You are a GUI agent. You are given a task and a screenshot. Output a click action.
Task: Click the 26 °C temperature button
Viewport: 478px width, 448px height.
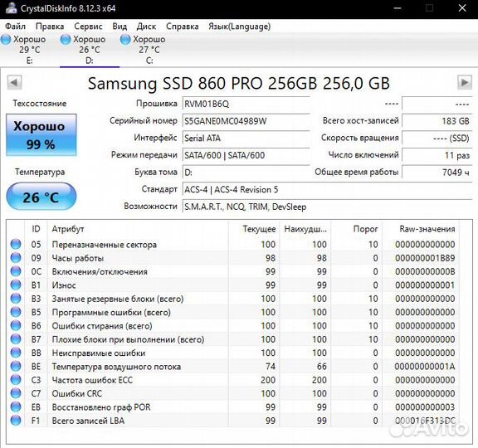[41, 197]
